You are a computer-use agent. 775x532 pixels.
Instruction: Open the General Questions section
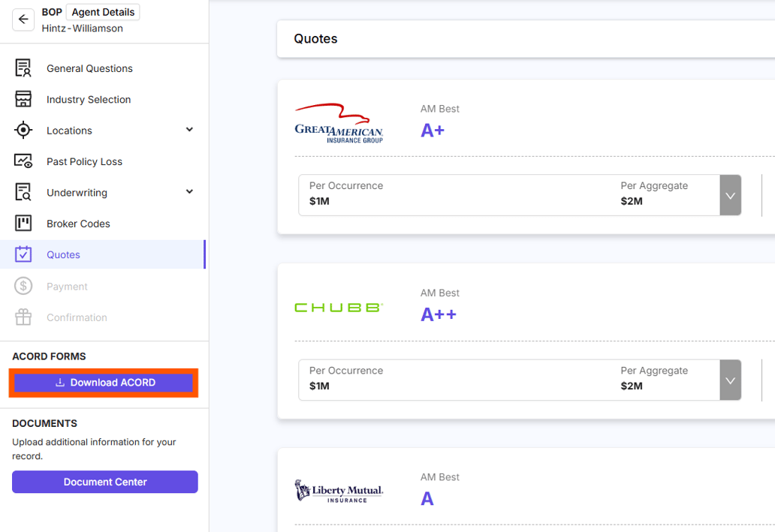point(89,68)
